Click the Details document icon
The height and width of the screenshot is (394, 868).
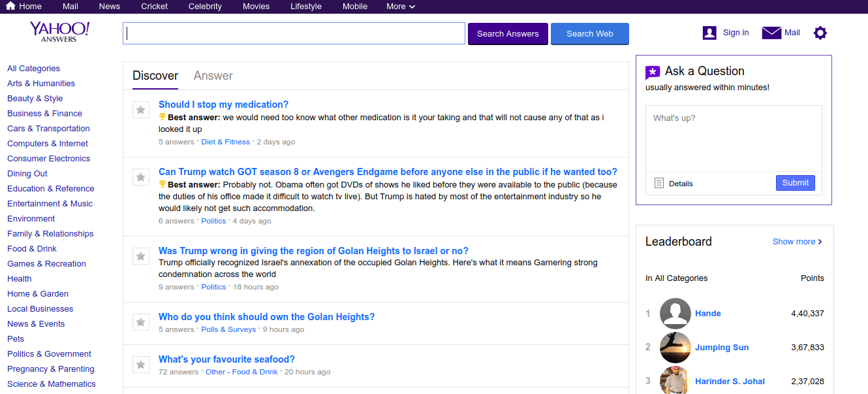(x=659, y=183)
